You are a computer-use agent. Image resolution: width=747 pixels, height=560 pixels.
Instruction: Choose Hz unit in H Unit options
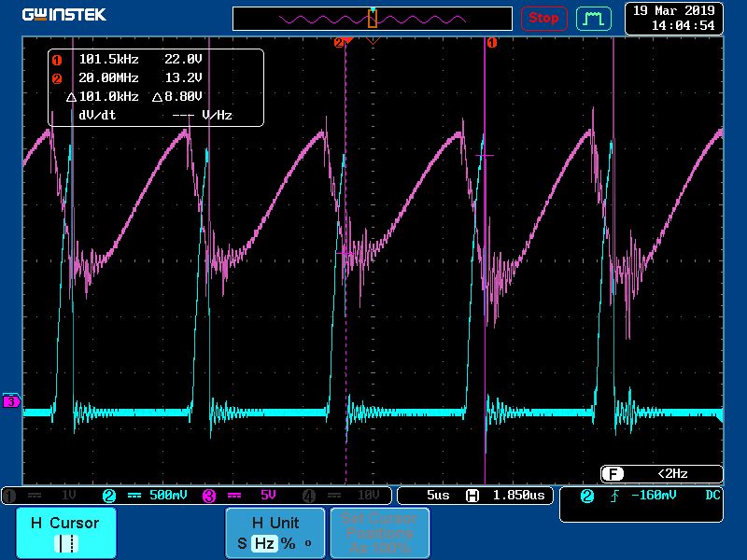264,543
